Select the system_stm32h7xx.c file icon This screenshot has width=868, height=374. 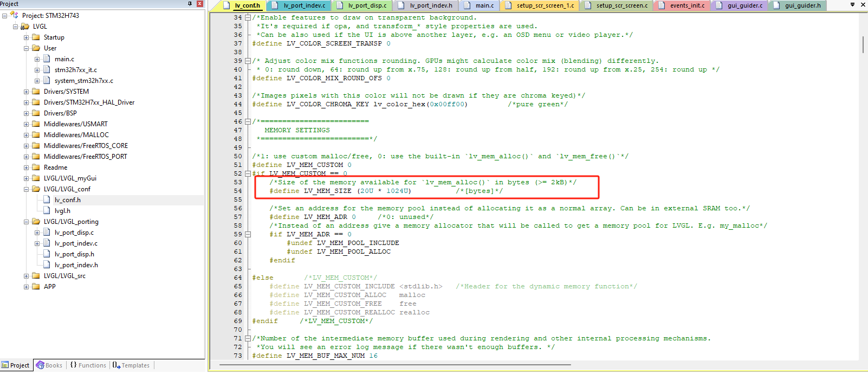[x=47, y=81]
